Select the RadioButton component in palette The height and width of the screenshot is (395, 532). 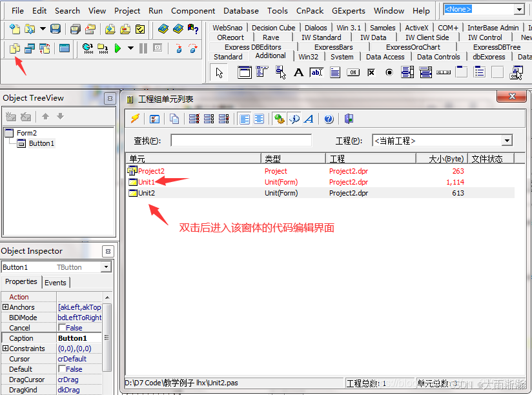[389, 72]
